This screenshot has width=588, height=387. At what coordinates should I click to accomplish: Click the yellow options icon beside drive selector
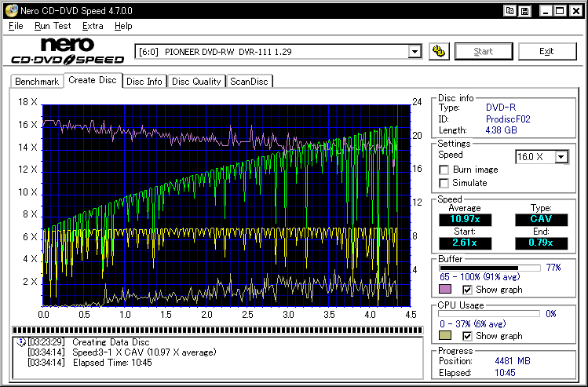440,52
